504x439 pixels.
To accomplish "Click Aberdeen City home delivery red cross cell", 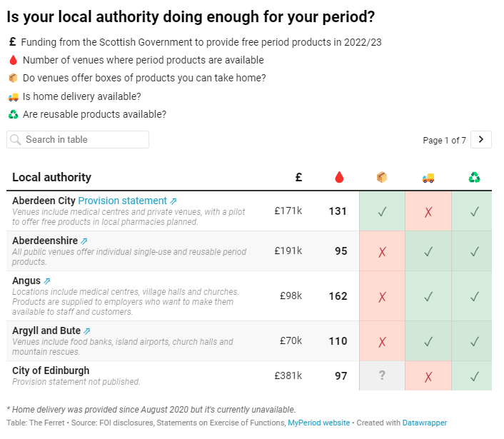I will tap(428, 211).
